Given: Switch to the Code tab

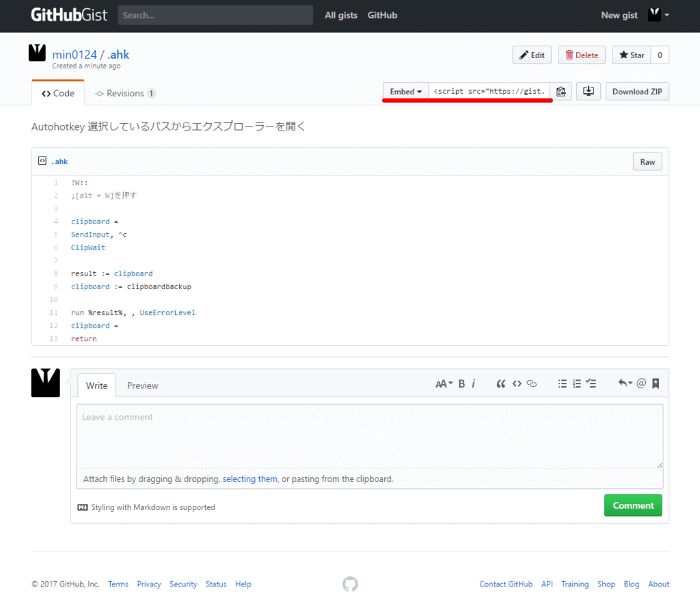Looking at the screenshot, I should (58, 94).
